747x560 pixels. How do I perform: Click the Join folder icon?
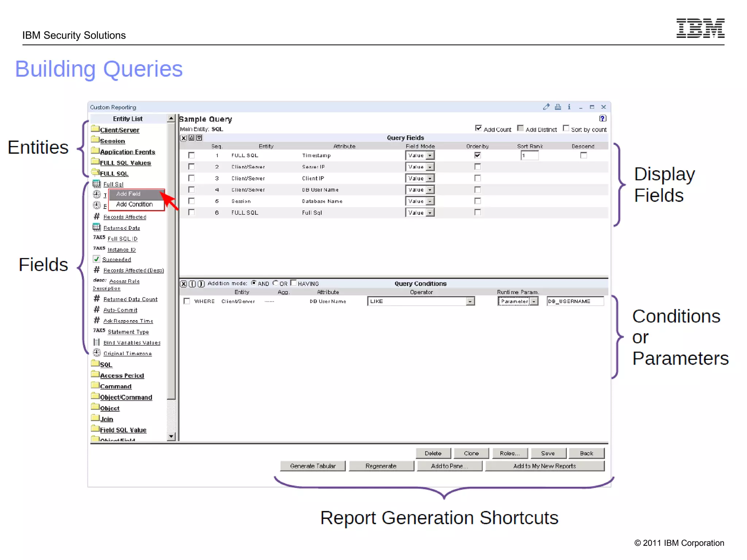(x=95, y=418)
